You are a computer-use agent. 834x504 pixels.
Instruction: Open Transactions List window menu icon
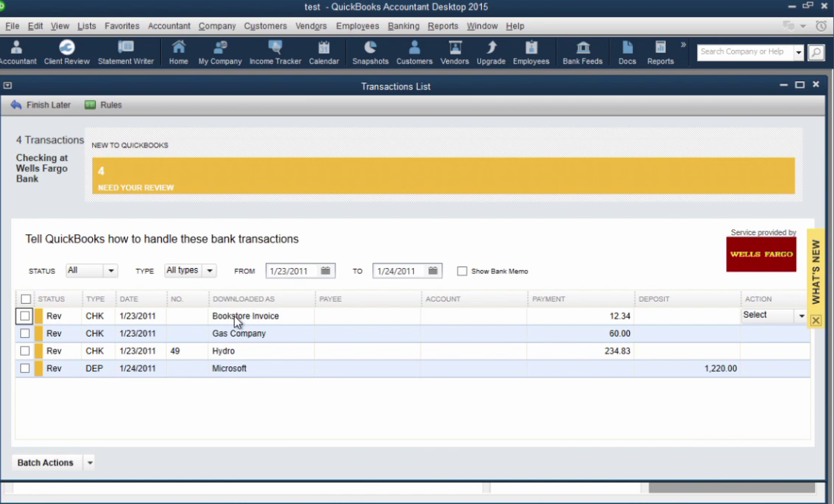[x=7, y=85]
